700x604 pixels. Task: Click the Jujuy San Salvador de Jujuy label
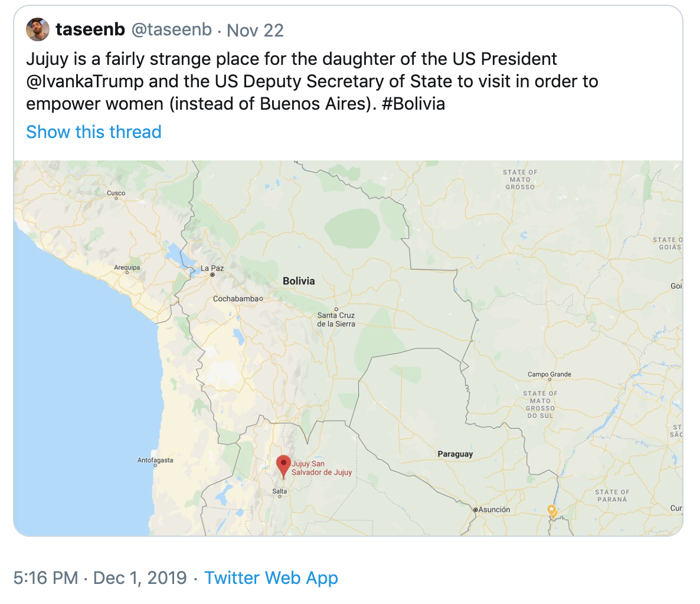[x=321, y=468]
